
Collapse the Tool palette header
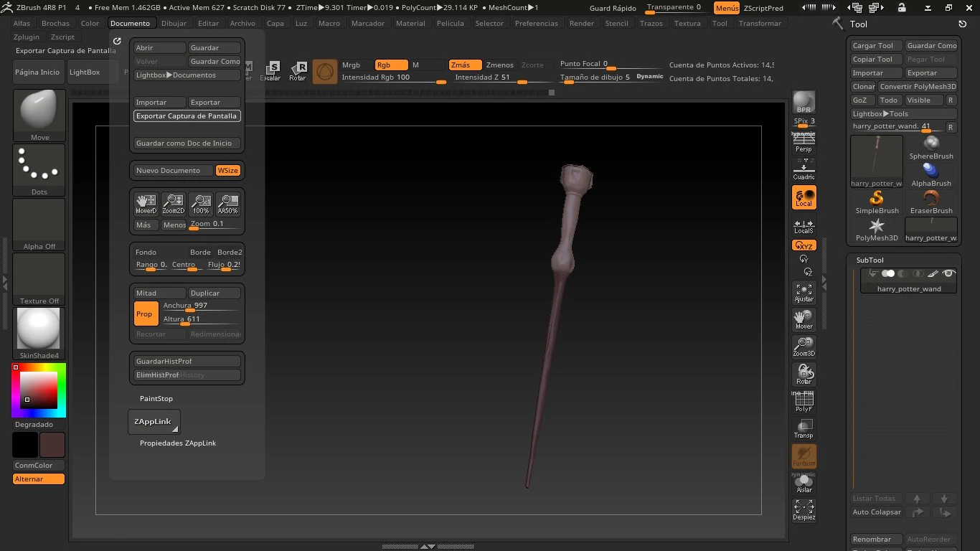click(859, 24)
